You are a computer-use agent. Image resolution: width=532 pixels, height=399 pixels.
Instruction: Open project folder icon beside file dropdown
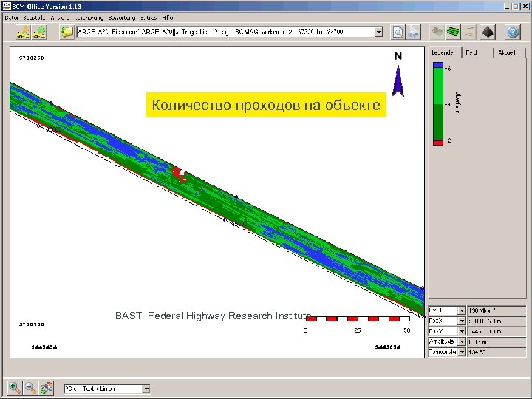pos(66,33)
